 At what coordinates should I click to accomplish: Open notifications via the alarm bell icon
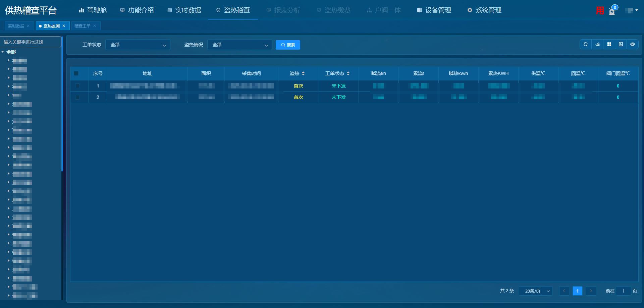pyautogui.click(x=612, y=11)
